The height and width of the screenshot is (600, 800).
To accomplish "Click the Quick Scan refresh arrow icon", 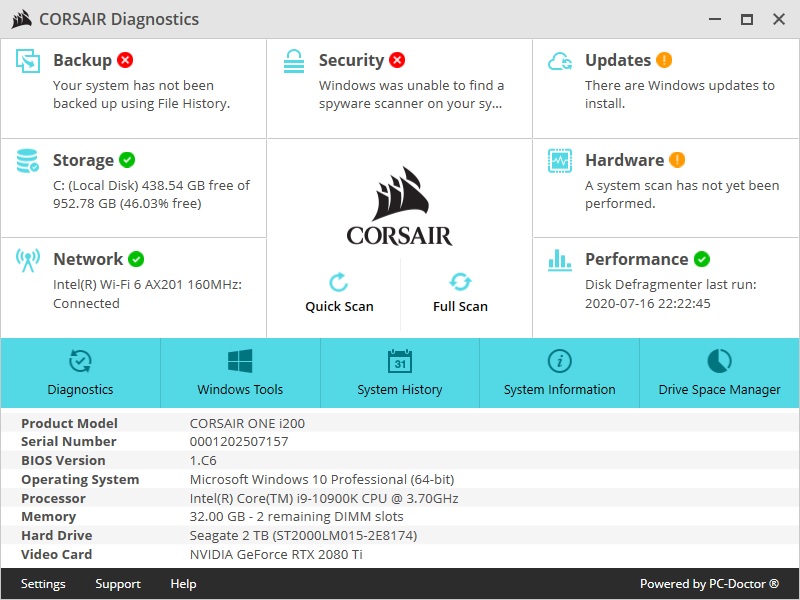I will [x=339, y=282].
